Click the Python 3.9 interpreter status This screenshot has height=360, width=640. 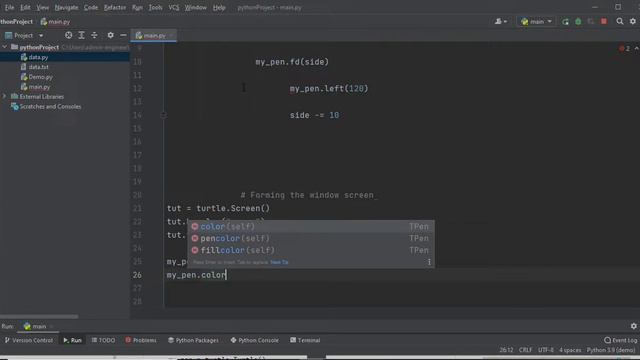point(611,350)
